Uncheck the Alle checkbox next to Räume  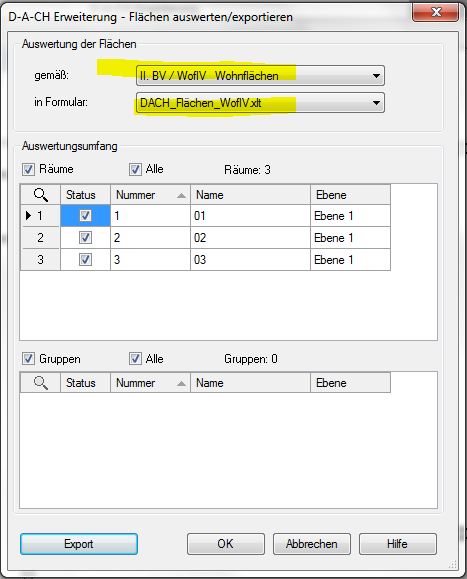tap(135, 169)
